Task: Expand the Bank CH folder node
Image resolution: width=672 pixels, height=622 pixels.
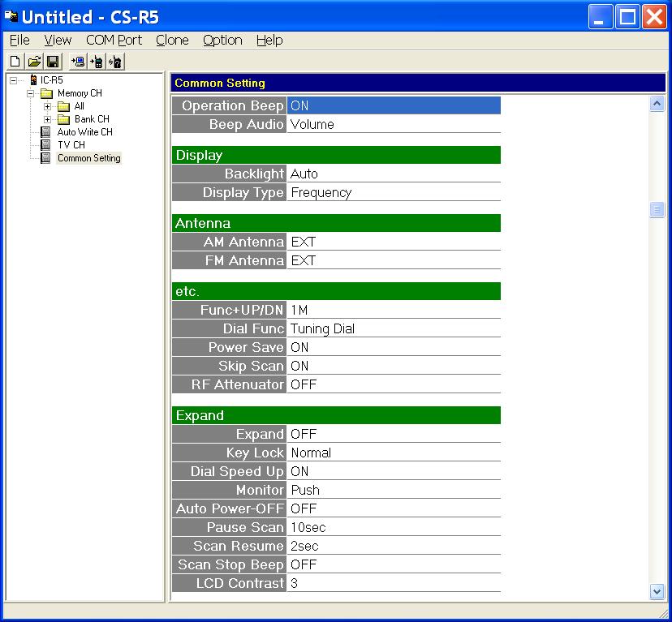Action: 48,119
